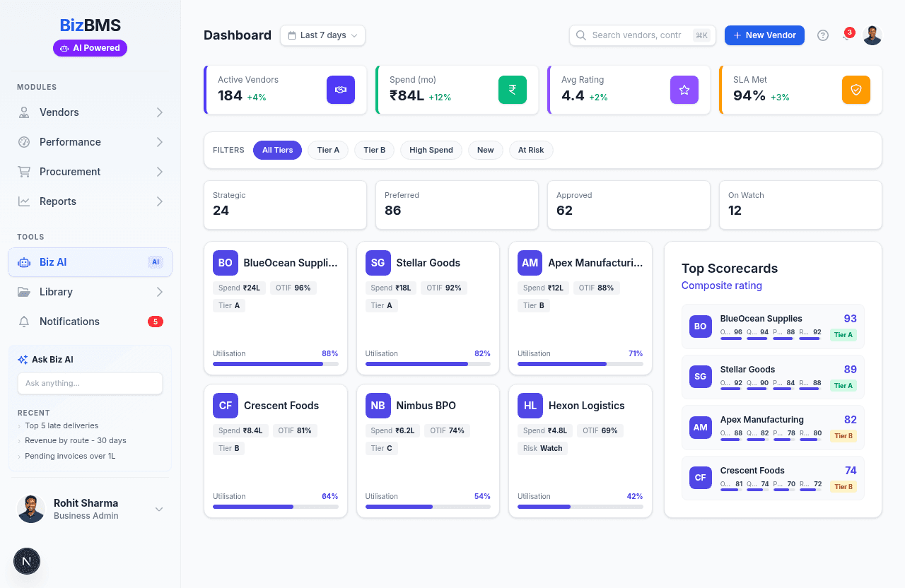This screenshot has width=905, height=588.
Task: Click the user avatar in top bar
Action: pos(872,35)
